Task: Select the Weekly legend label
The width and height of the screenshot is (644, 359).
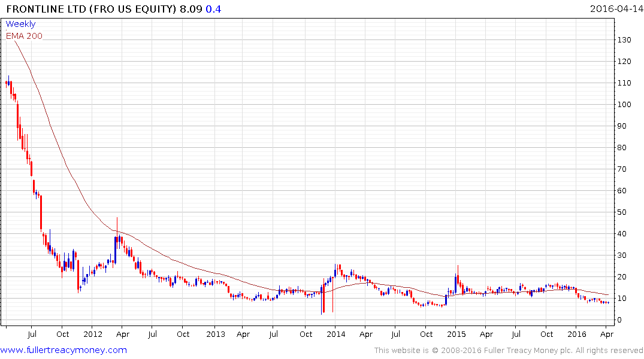Action: [20, 24]
